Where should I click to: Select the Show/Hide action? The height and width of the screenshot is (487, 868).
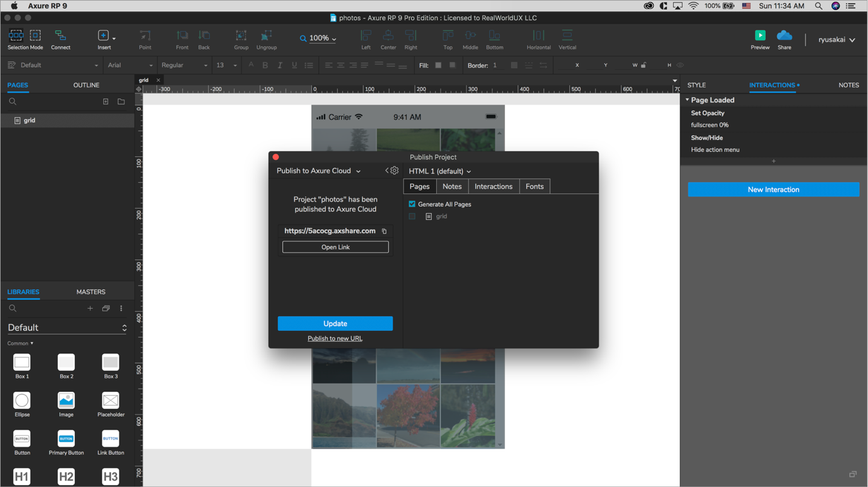[x=707, y=138]
